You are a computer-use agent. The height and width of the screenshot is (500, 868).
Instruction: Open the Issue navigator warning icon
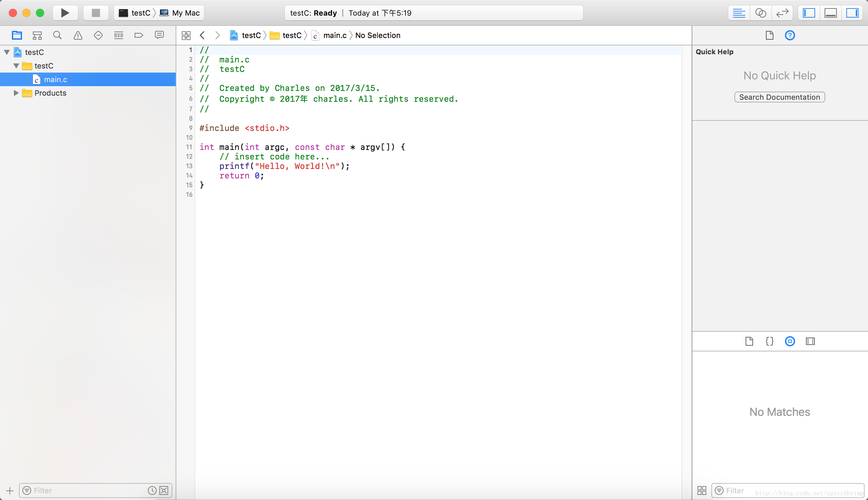pyautogui.click(x=78, y=35)
